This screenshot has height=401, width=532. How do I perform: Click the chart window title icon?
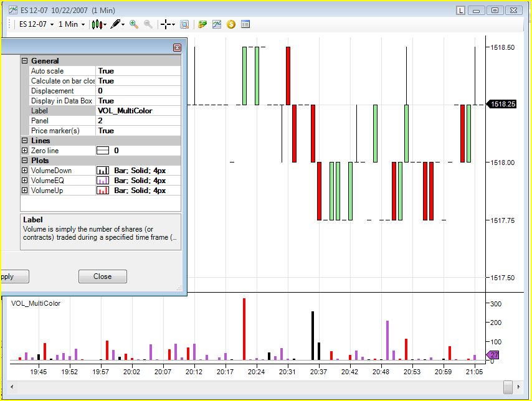coord(13,10)
